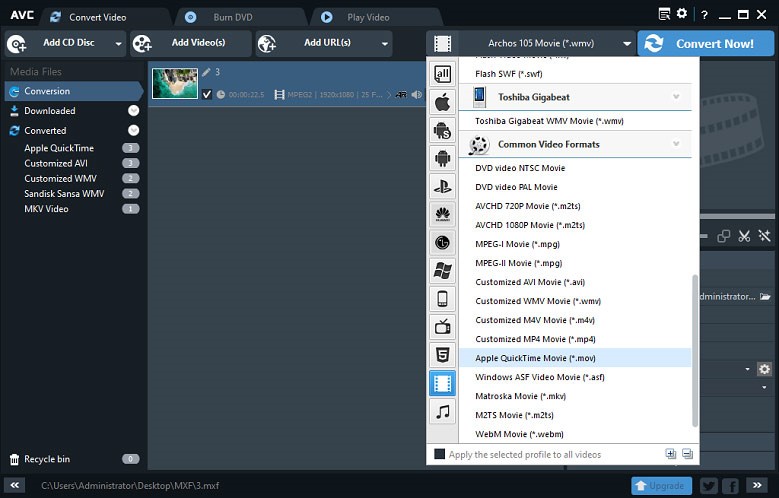Open the magic wand effects tool
Viewport: 779px width, 498px height.
coord(764,236)
